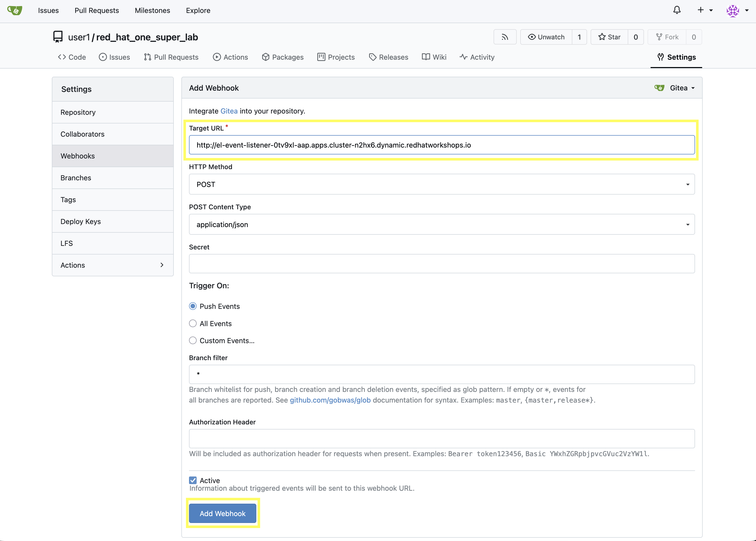Fork the repository

point(667,37)
